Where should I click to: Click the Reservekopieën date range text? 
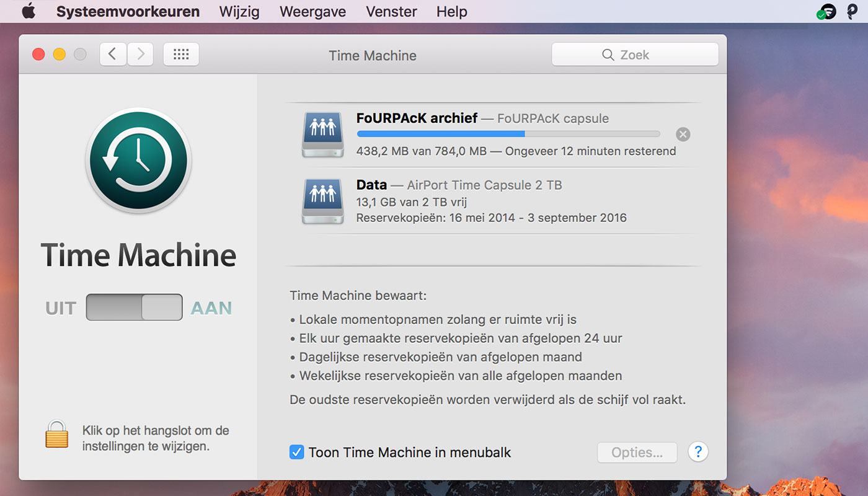492,218
